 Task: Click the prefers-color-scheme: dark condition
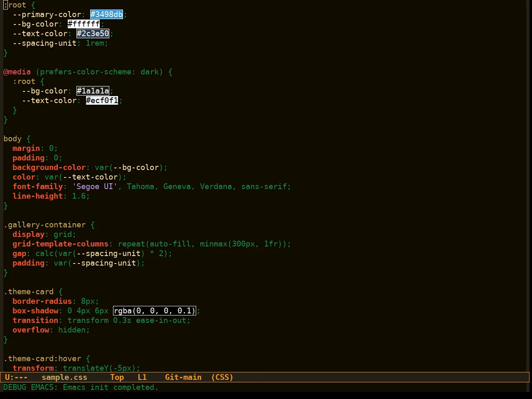[x=99, y=72]
